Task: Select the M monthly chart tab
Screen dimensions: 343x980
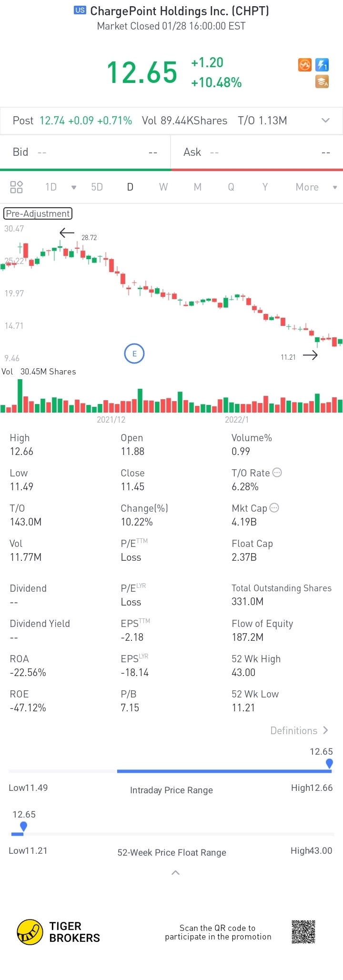Action: [x=198, y=187]
